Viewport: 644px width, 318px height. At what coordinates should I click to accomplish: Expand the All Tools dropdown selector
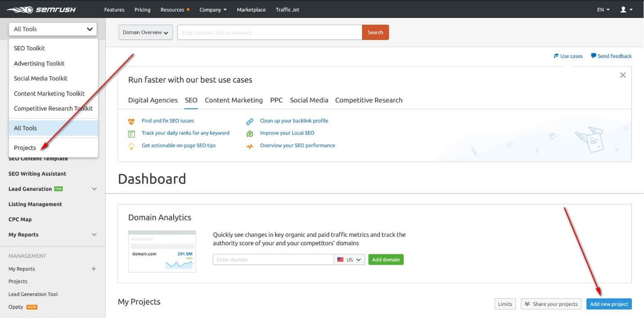click(53, 29)
